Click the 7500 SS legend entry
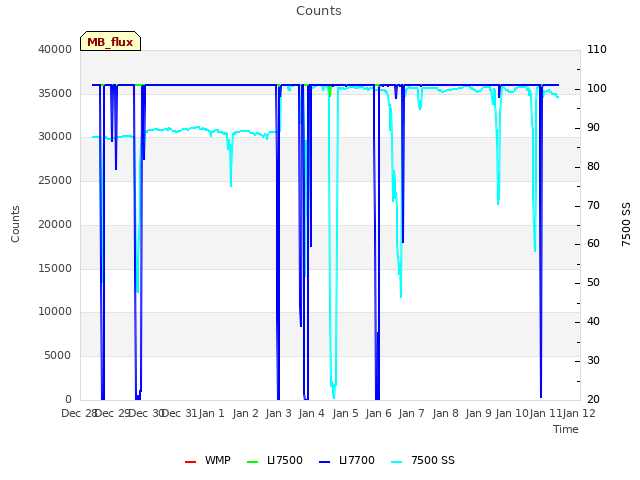 click(422, 460)
